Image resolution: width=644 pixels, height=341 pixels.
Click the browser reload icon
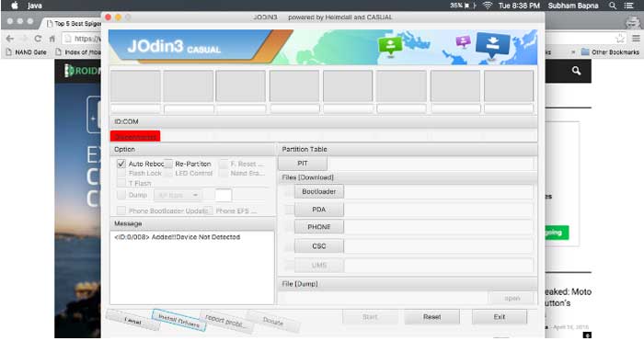tap(38, 39)
